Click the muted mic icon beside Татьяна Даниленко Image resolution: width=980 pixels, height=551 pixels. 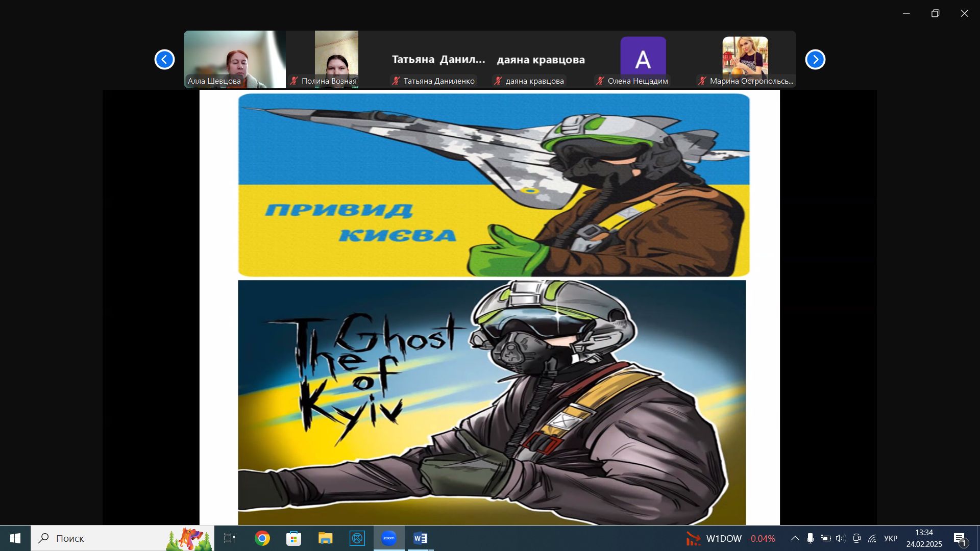click(396, 81)
